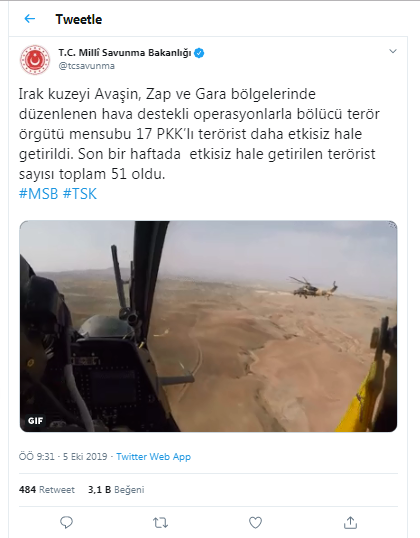Retweet using the arrows icon
The width and height of the screenshot is (420, 538).
[x=160, y=523]
